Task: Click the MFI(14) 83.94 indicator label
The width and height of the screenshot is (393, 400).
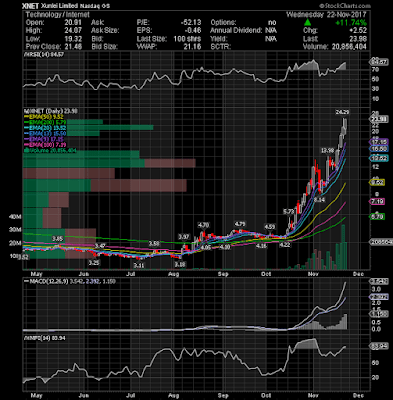Action: 44,338
